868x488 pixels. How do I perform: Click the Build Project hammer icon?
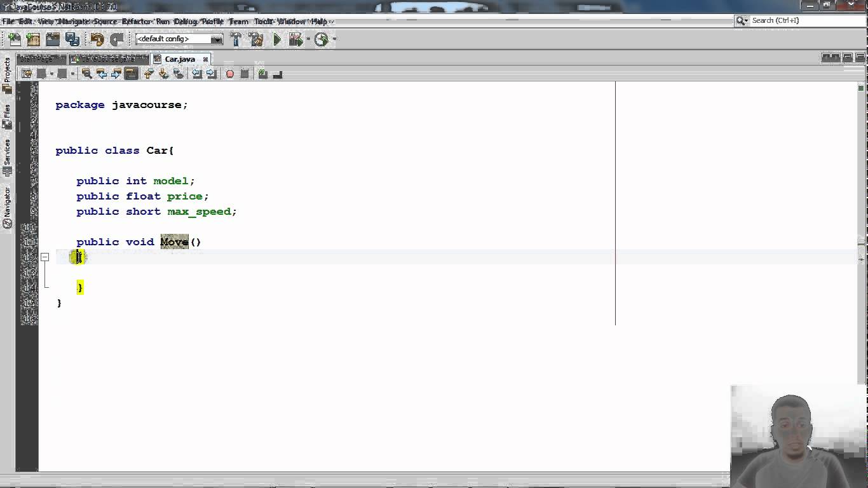click(x=236, y=39)
